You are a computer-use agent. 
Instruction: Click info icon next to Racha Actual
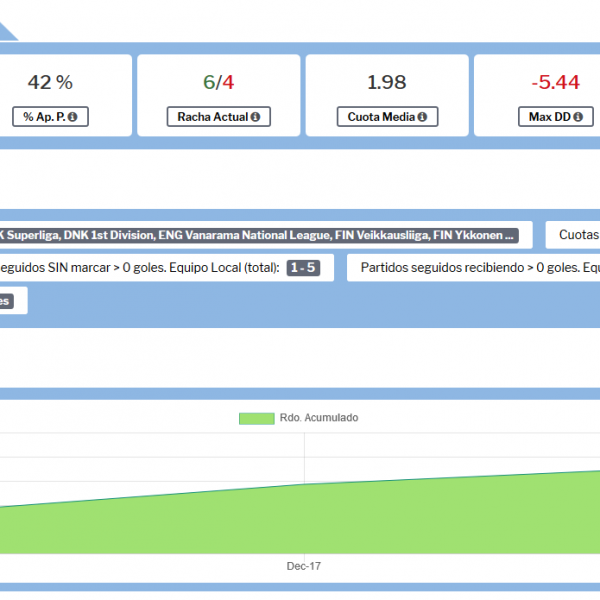(x=255, y=117)
